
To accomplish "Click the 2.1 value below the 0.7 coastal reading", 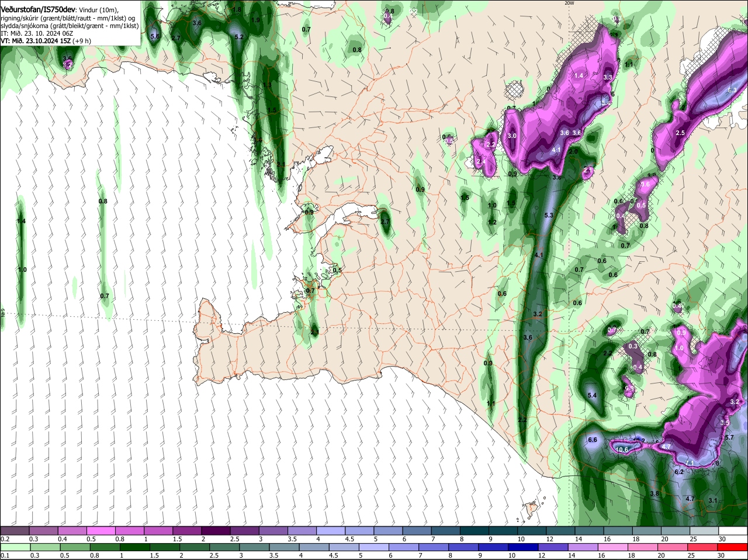I will [x=315, y=332].
